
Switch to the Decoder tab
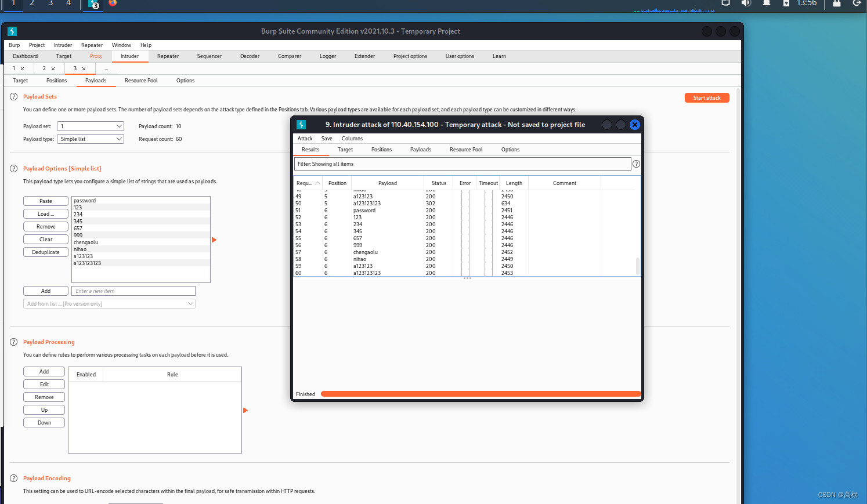pos(250,56)
